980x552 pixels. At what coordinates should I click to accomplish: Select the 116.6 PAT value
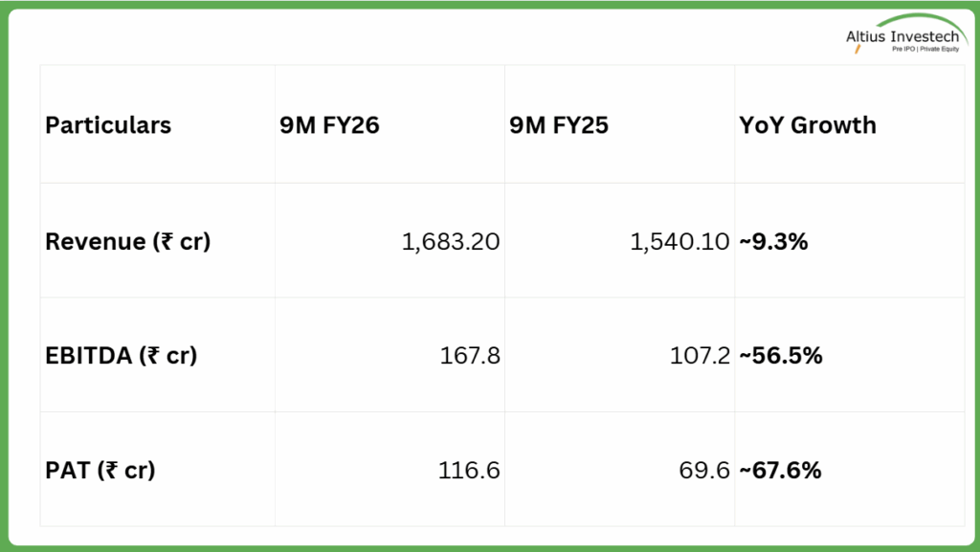pos(470,472)
